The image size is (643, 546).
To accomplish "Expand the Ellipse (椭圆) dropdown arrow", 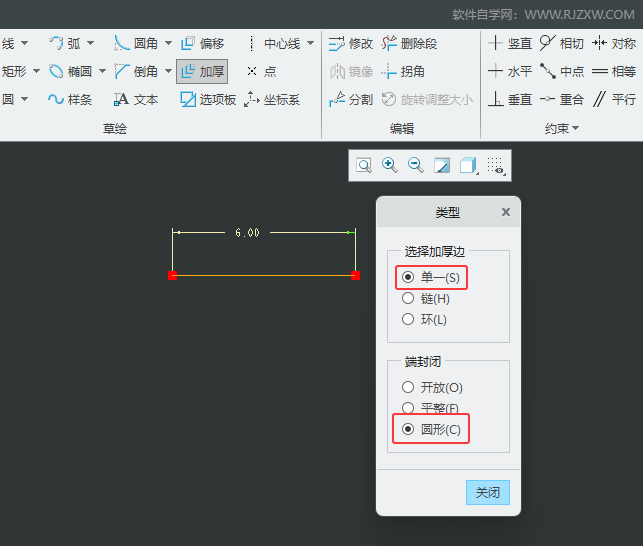I will click(x=103, y=71).
